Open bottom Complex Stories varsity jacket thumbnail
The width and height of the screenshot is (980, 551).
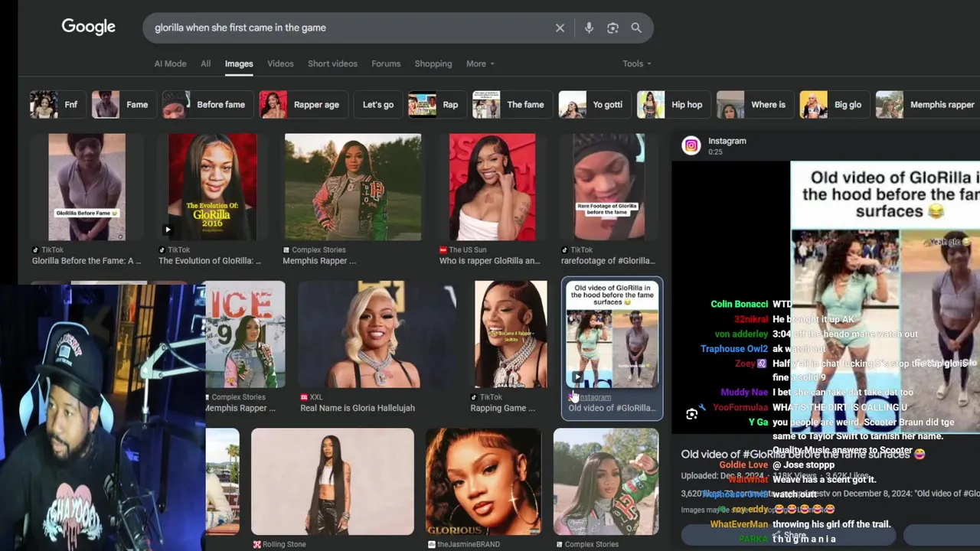tap(606, 481)
